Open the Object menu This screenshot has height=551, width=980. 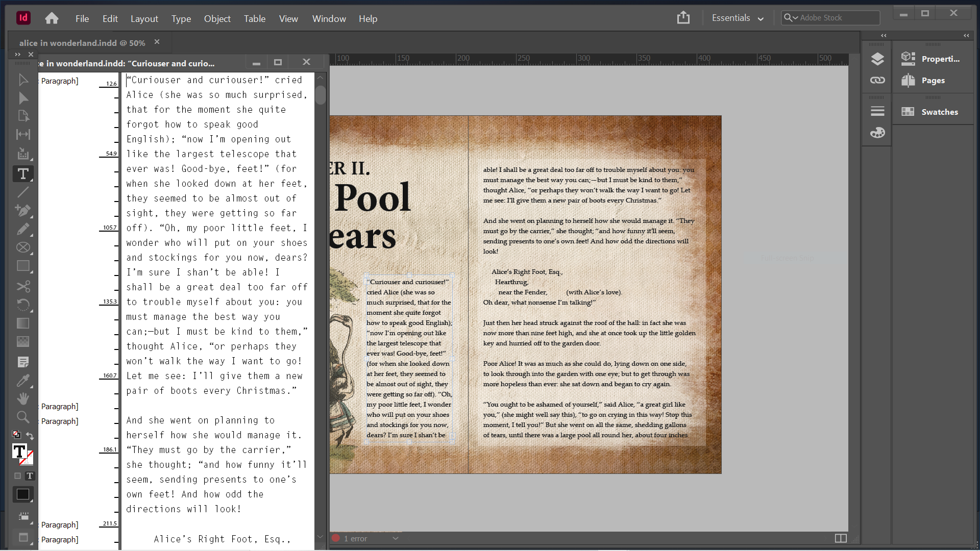click(x=217, y=18)
